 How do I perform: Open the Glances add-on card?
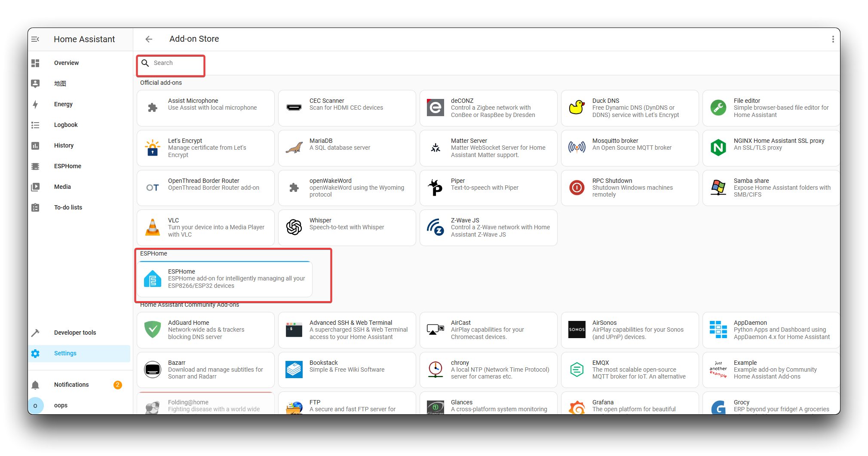[488, 404]
